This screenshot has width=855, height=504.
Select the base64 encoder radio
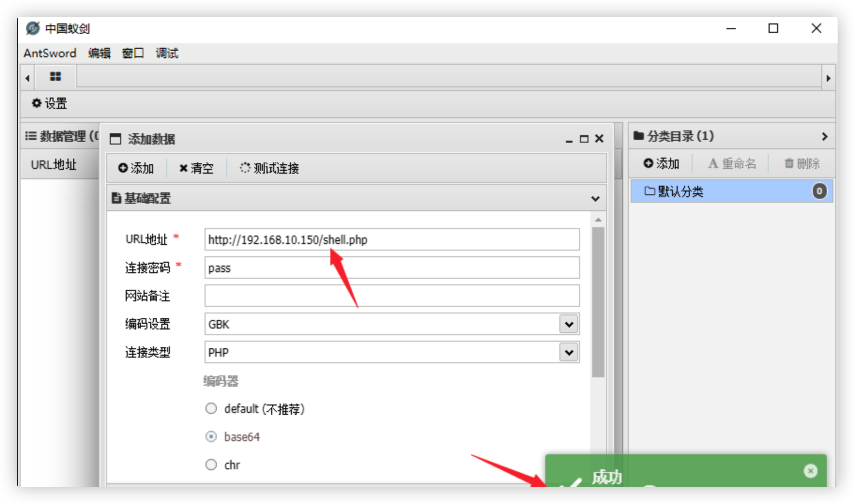tap(211, 437)
